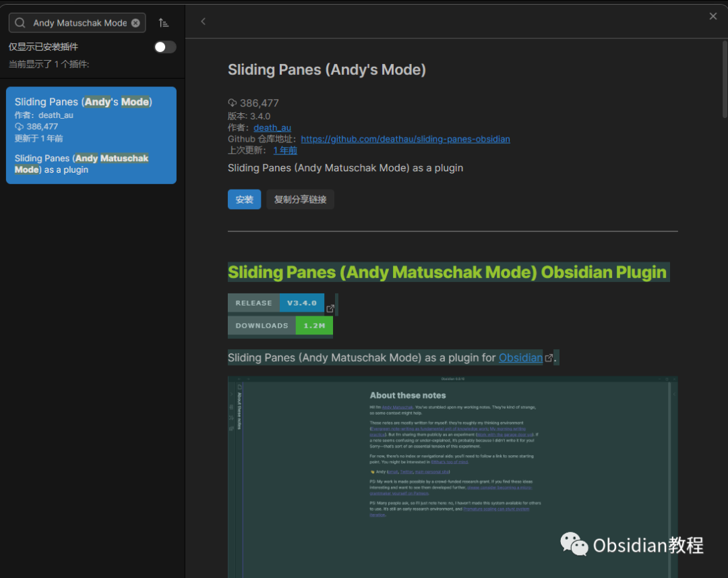Open the plugin sort order options
Screen dimensions: 728x578
(163, 23)
